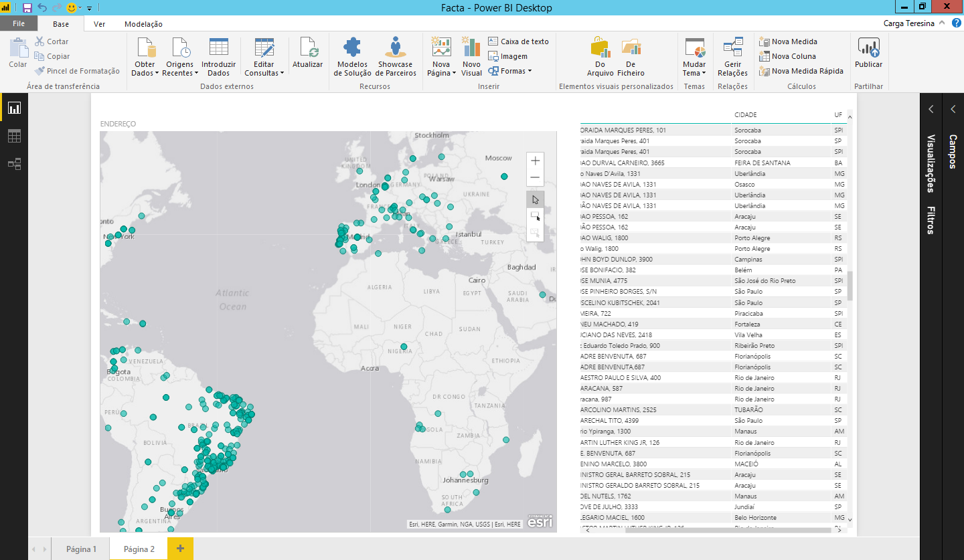Screen dimensions: 964x560
Task: Click the Save icon in title bar
Action: pyautogui.click(x=27, y=8)
